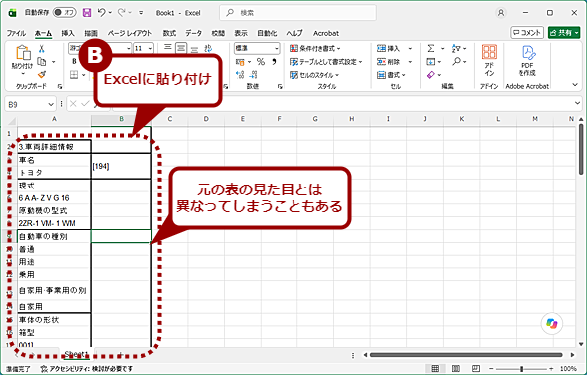588x376 pixels.
Task: Switch to Page Layout view icon
Action: pos(455,369)
